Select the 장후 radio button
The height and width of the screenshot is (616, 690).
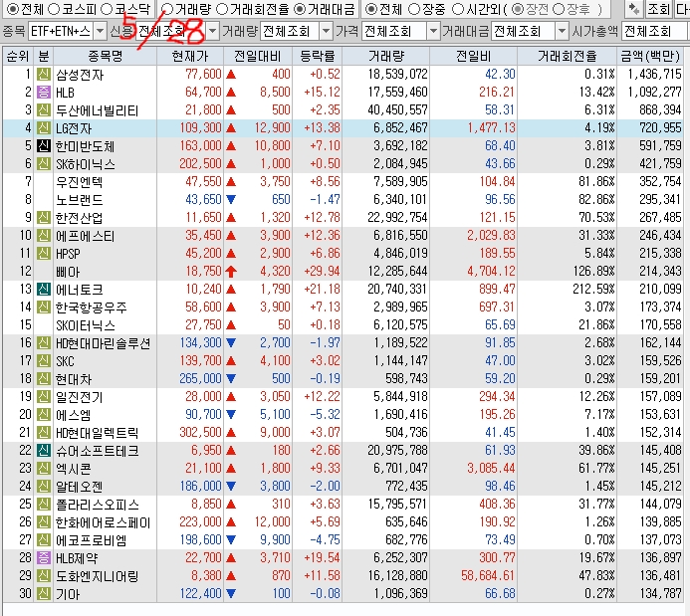coord(559,8)
